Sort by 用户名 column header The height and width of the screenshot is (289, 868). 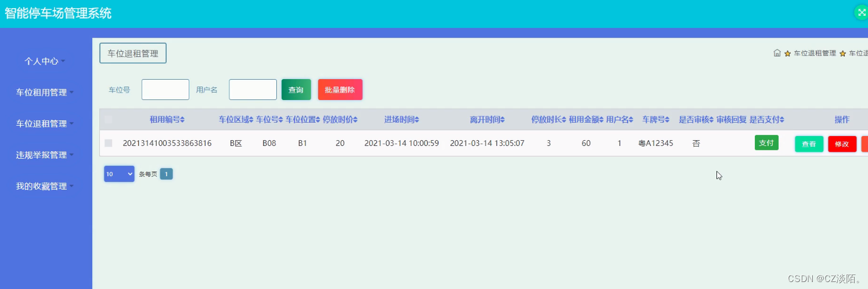(x=620, y=120)
